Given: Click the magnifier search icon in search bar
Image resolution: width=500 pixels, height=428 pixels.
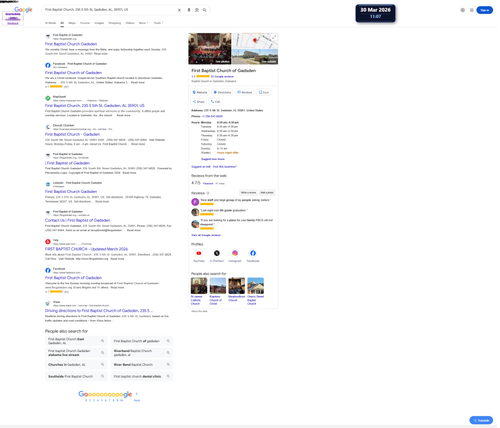Looking at the screenshot, I should coord(205,10).
